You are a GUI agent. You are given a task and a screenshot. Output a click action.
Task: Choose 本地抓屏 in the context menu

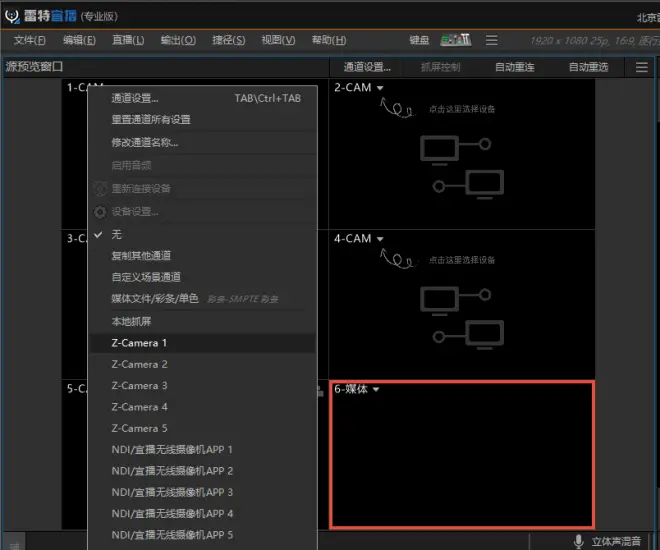coord(203,322)
